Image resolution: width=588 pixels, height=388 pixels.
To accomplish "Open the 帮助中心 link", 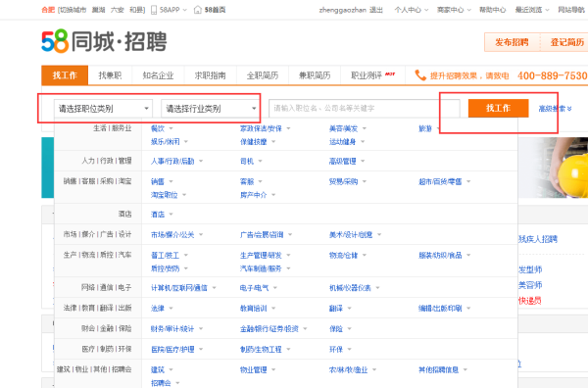I will (x=492, y=10).
